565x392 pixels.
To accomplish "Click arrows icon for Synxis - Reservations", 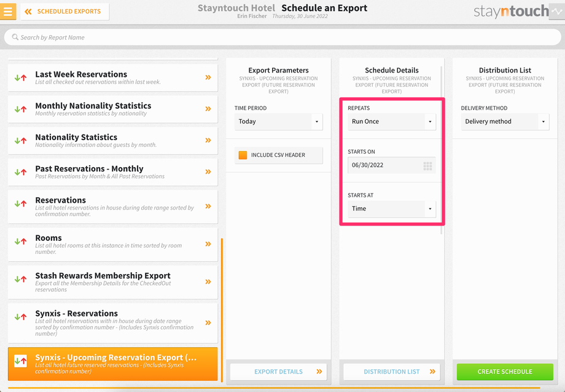I will pos(20,317).
